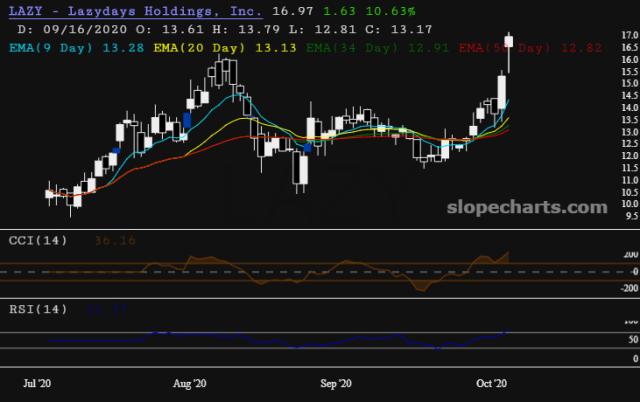This screenshot has height=402, width=640.
Task: Click the topmost candlestick near 17.0
Action: tap(510, 41)
